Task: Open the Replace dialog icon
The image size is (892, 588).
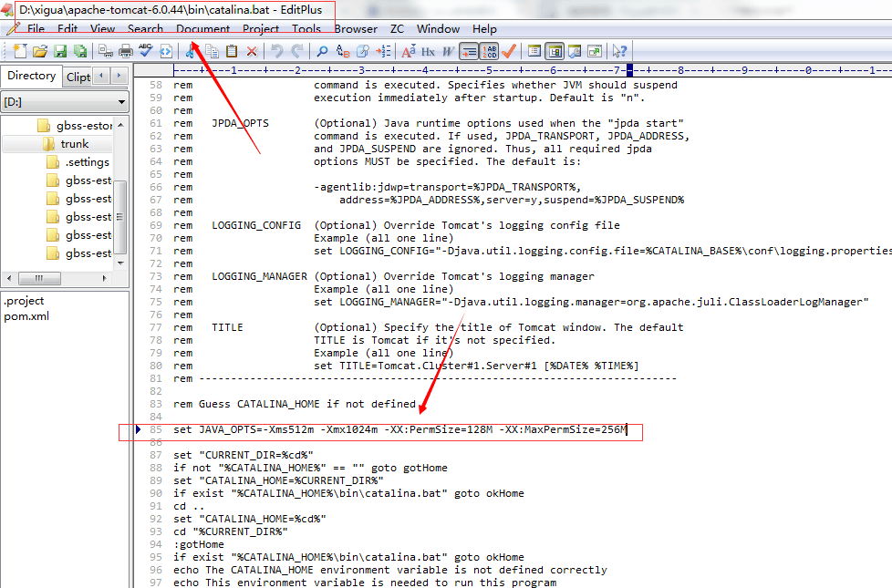Action: pyautogui.click(x=342, y=51)
